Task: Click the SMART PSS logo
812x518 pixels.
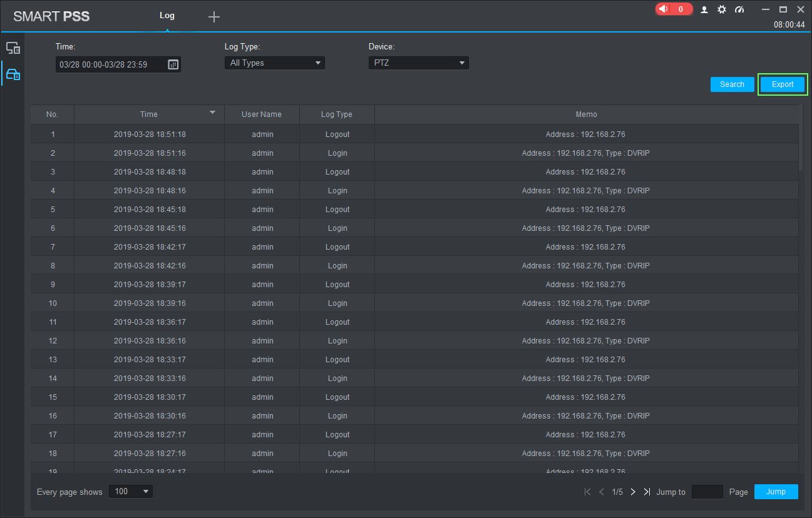Action: click(51, 16)
